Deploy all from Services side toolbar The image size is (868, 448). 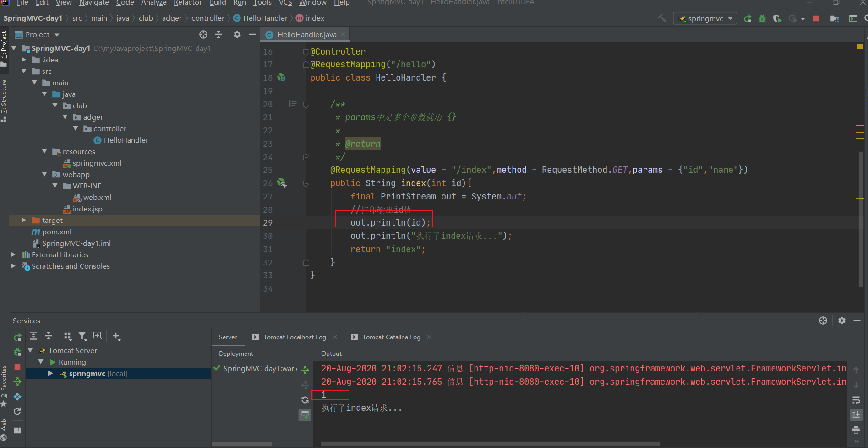click(17, 382)
